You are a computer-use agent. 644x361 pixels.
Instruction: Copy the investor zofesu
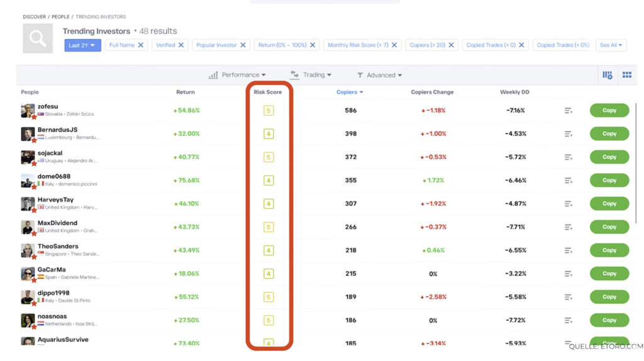coord(609,110)
